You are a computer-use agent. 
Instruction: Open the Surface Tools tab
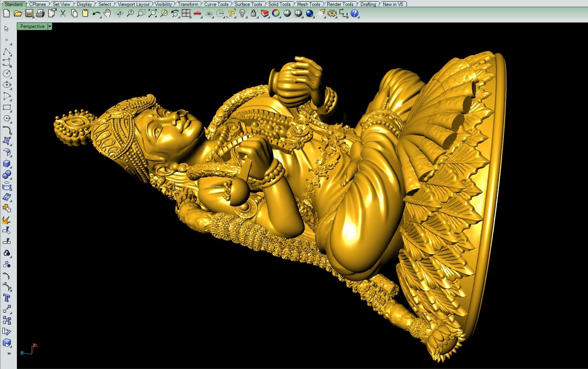(248, 4)
